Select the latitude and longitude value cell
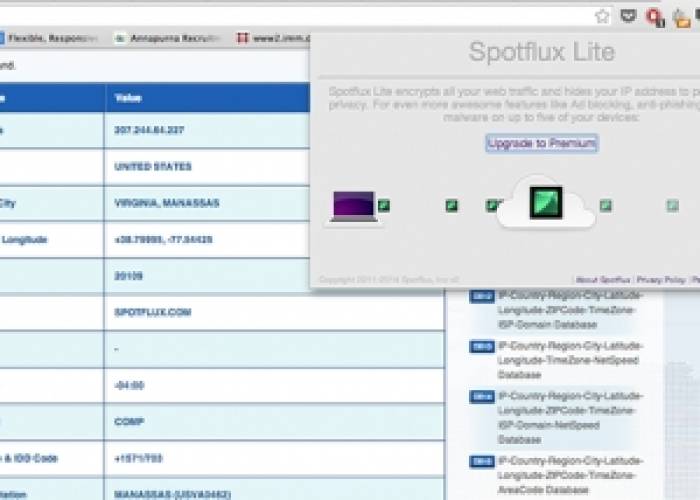700x500 pixels. tap(208, 240)
